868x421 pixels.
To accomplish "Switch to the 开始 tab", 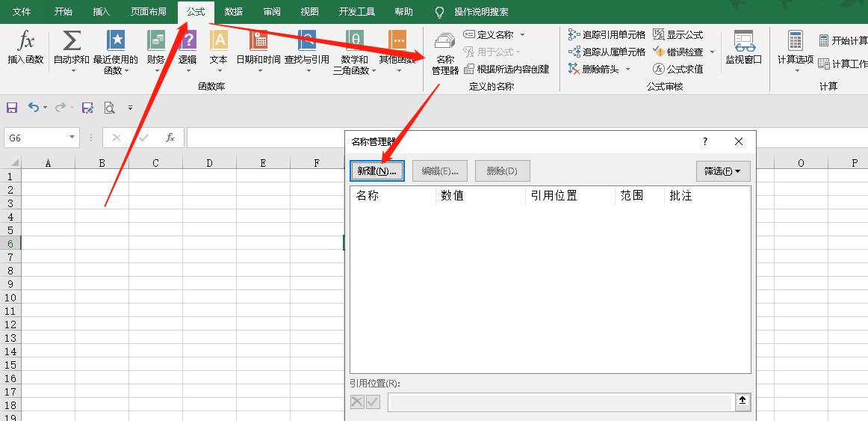I will click(x=63, y=12).
